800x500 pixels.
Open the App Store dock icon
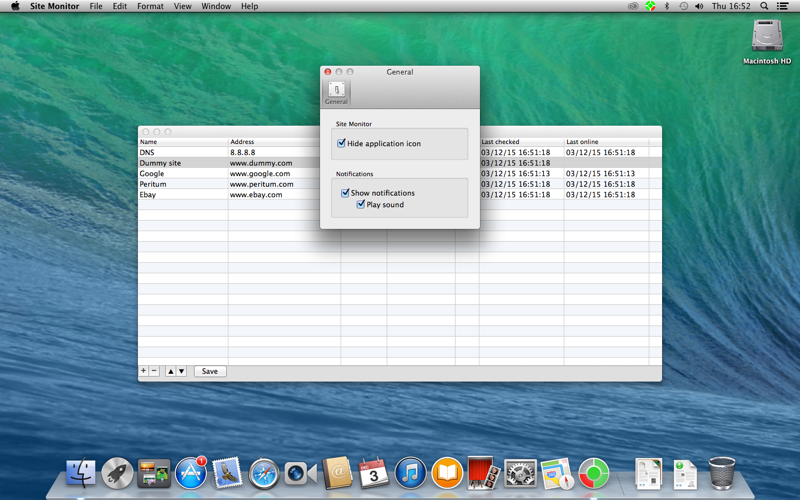[x=190, y=473]
